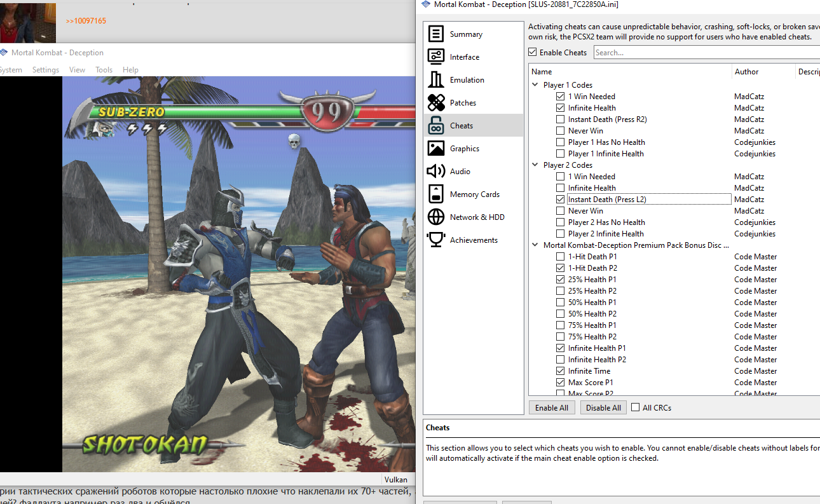Uncheck the Max Score P1 cheat

coord(560,383)
